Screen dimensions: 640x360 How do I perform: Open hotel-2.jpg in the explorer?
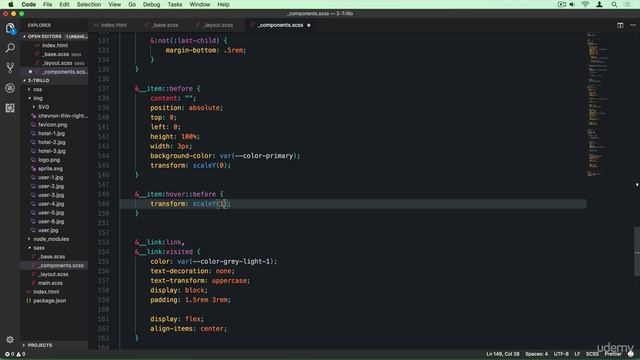51,142
